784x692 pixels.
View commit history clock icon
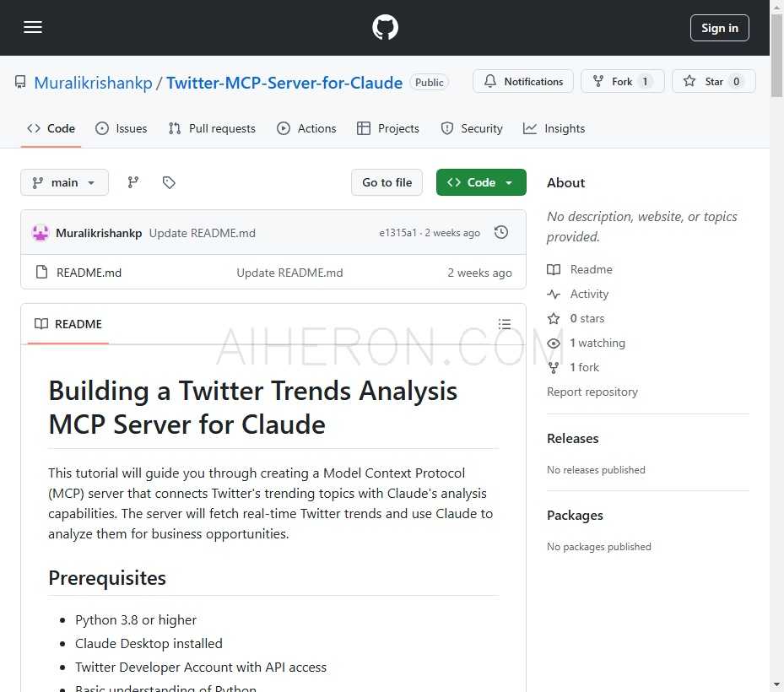click(501, 233)
